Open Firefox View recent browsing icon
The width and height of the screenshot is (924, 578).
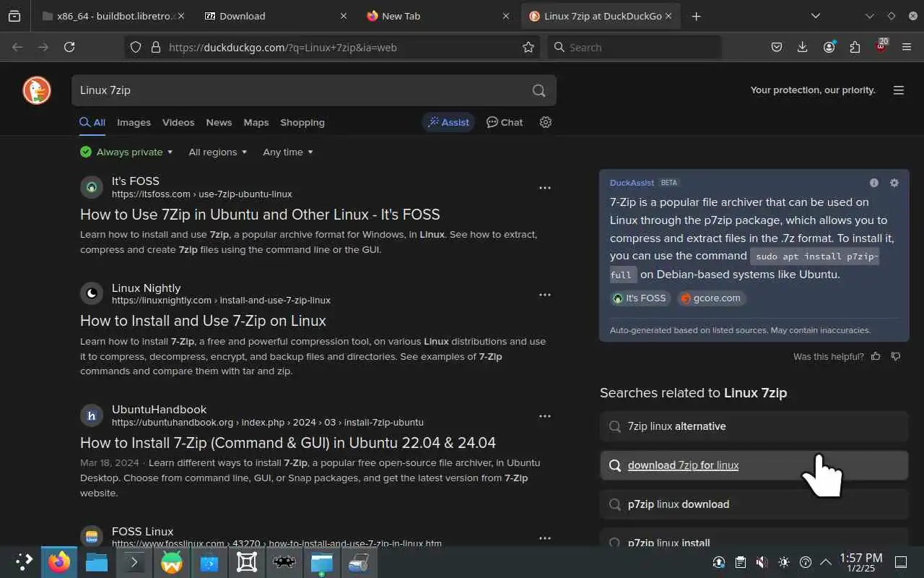point(14,16)
